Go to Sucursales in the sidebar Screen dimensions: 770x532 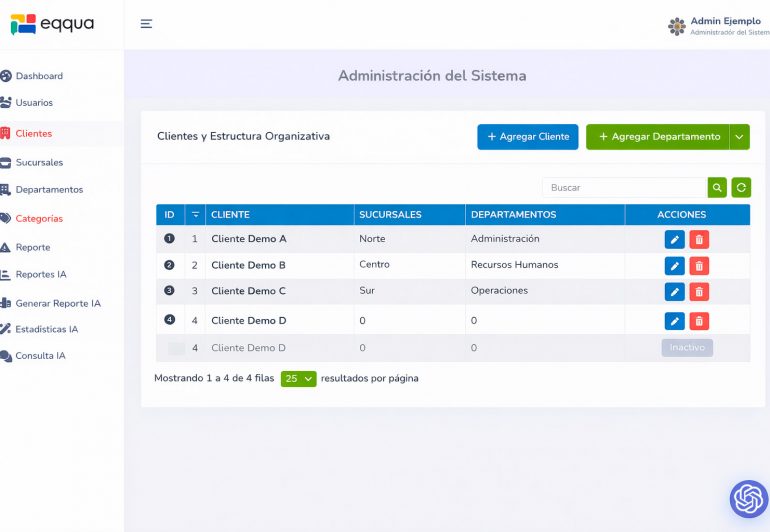point(39,162)
